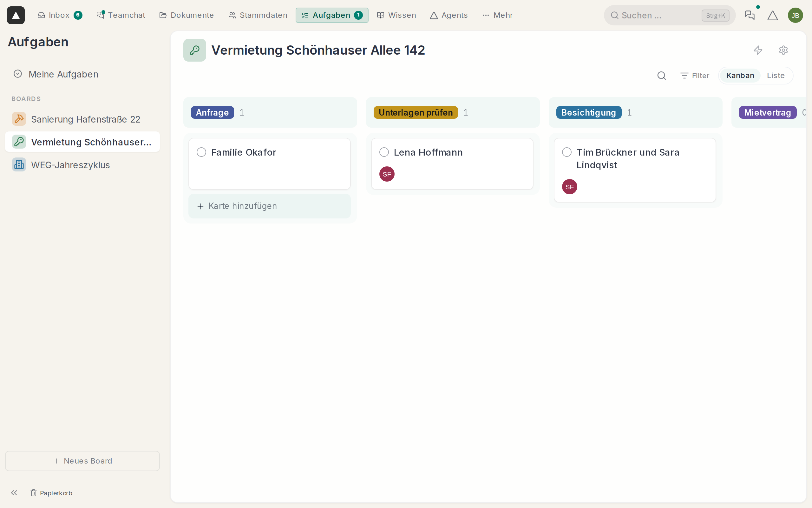
Task: Open WEG-Jahreszyklus board
Action: tap(82, 165)
